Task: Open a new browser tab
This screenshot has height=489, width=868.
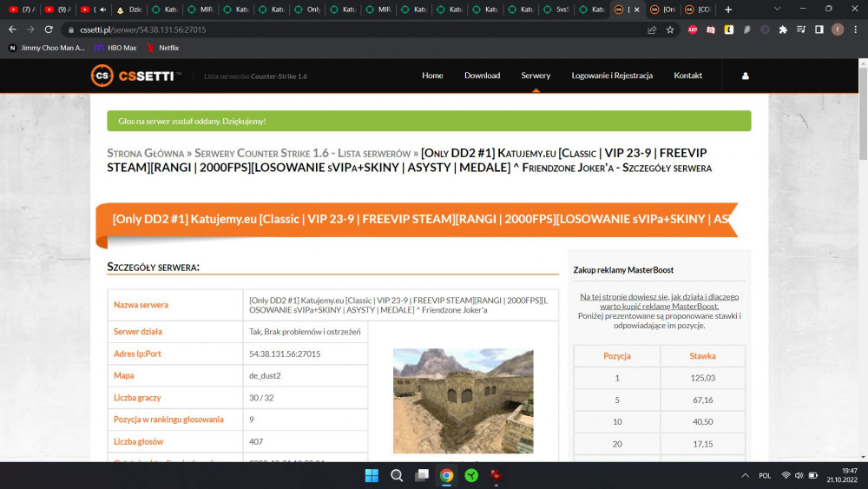Action: click(x=728, y=10)
